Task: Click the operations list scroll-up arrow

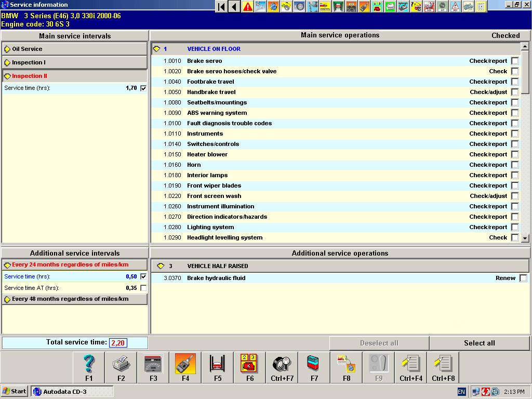Action: pyautogui.click(x=525, y=46)
